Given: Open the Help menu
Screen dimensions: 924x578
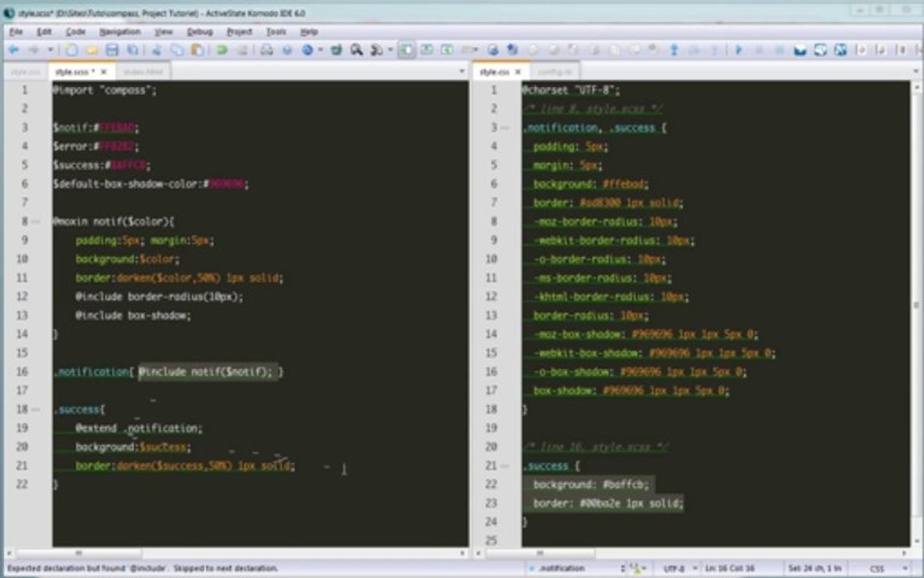Looking at the screenshot, I should click(x=309, y=32).
